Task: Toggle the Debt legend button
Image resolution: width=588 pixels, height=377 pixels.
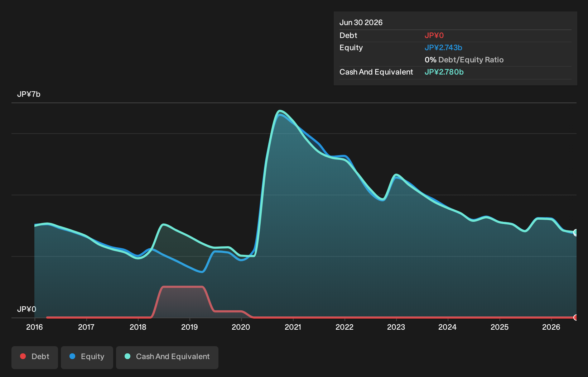Action: click(35, 357)
